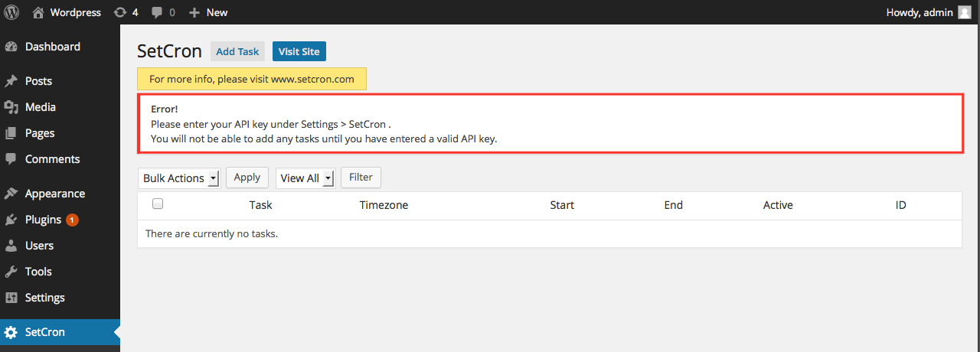Apply the selected bulk action
The height and width of the screenshot is (352, 980).
pos(247,177)
